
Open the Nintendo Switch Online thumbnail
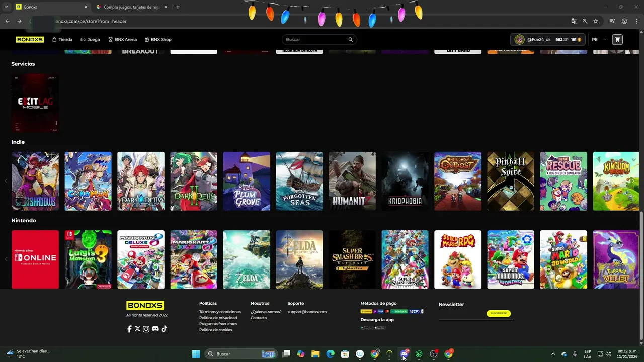[35, 259]
